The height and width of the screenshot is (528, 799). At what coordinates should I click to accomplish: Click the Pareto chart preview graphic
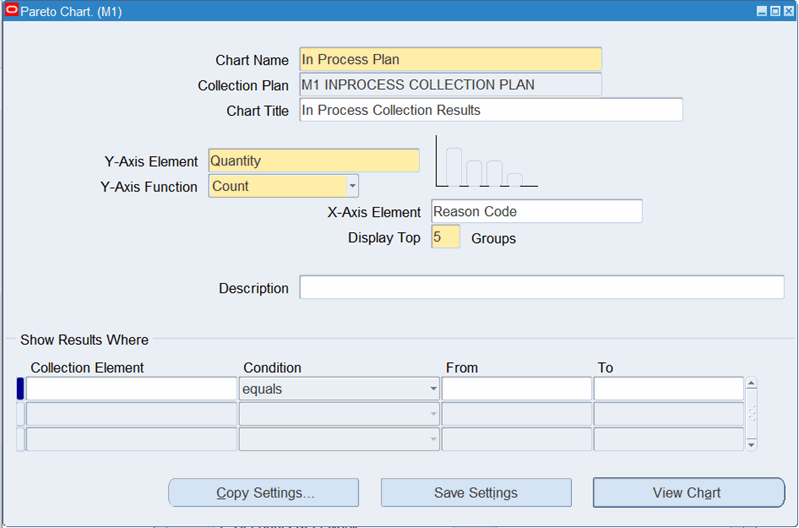[x=487, y=161]
